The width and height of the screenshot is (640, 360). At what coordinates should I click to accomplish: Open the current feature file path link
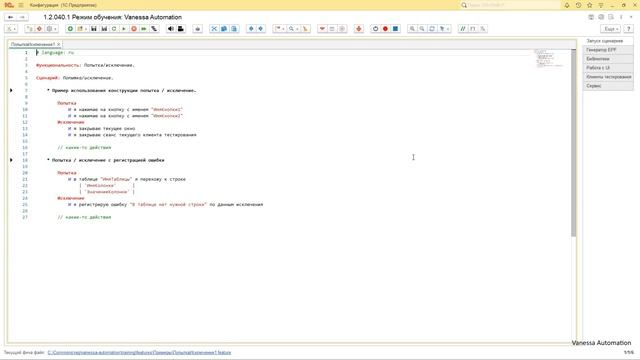139,353
